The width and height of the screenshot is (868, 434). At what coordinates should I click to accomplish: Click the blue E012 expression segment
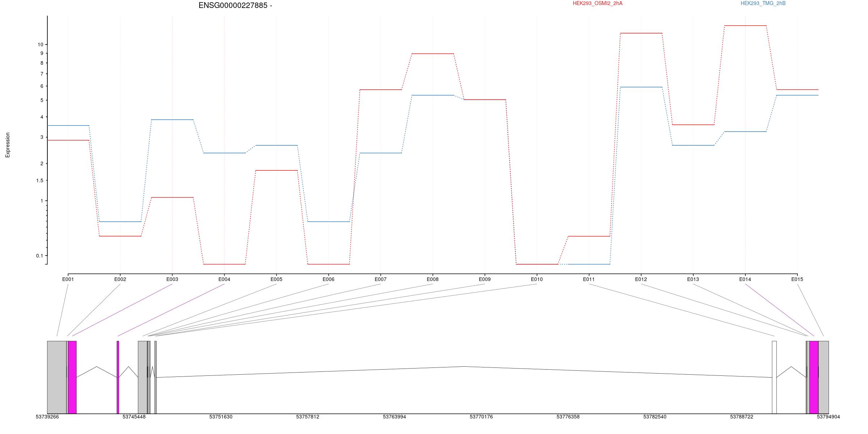click(x=641, y=87)
